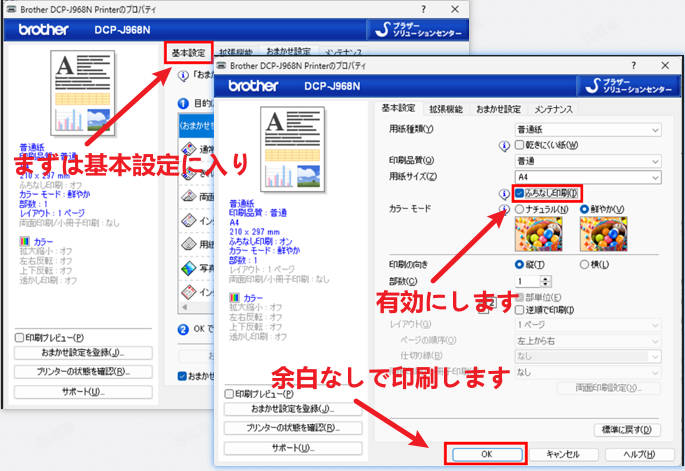This screenshot has width=685, height=471.
Task: Enable the 乾きにくい紙 checkbox
Action: click(x=519, y=145)
